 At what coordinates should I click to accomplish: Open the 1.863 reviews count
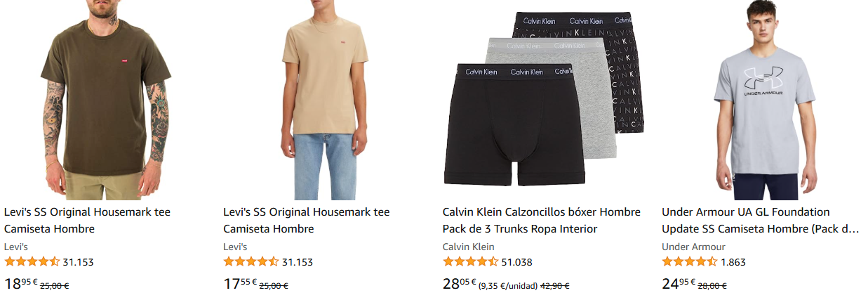733,262
